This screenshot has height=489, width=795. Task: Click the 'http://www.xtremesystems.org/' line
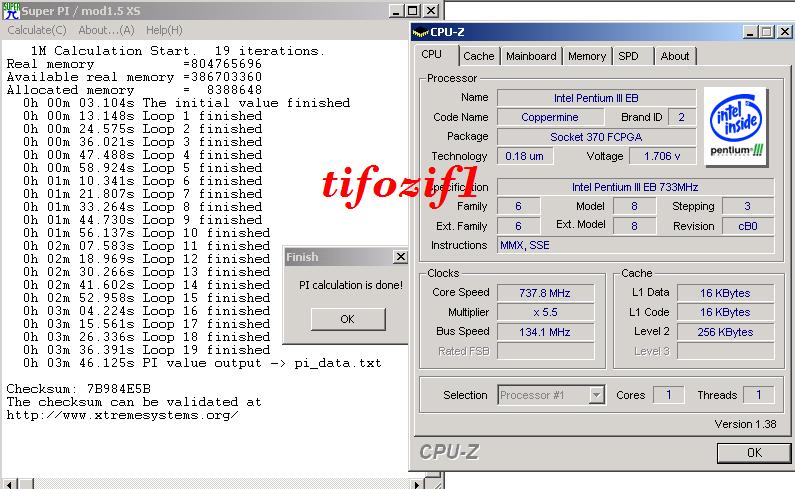click(x=122, y=415)
